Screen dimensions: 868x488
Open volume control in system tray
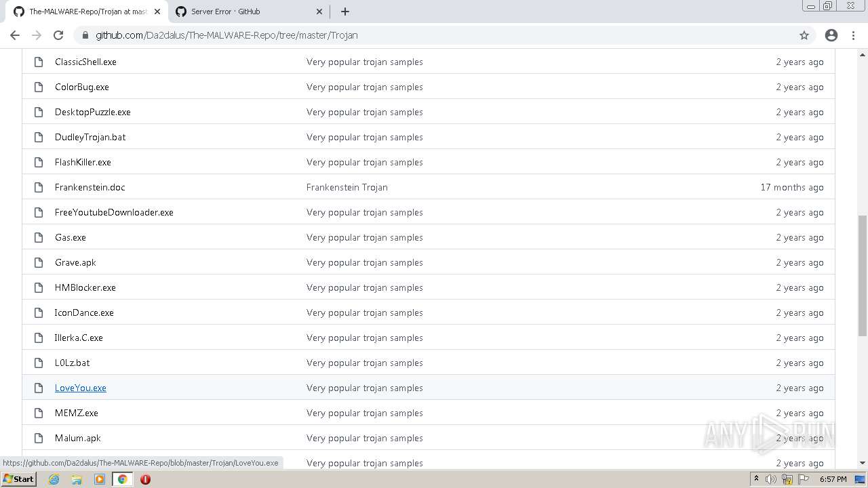(771, 479)
